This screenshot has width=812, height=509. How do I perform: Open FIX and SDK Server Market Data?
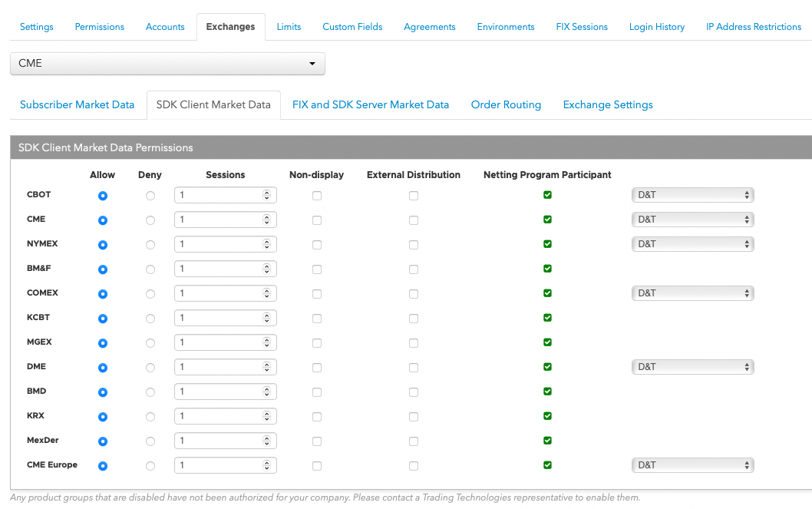click(x=370, y=105)
